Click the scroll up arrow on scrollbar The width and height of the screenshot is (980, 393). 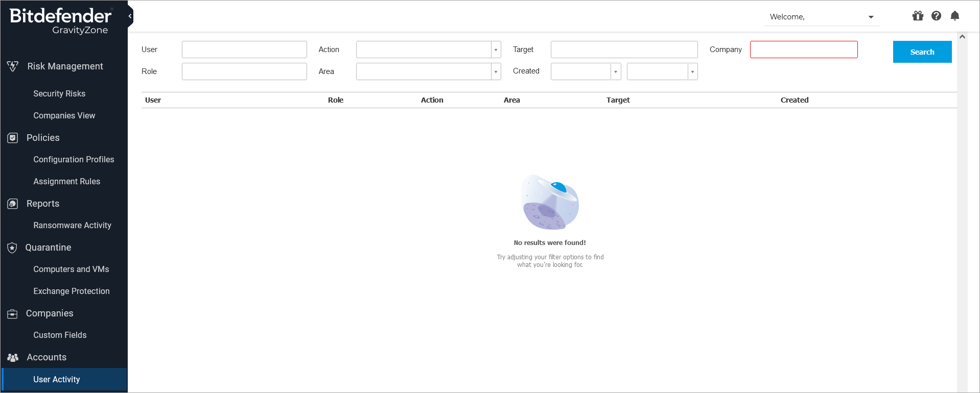tap(962, 37)
